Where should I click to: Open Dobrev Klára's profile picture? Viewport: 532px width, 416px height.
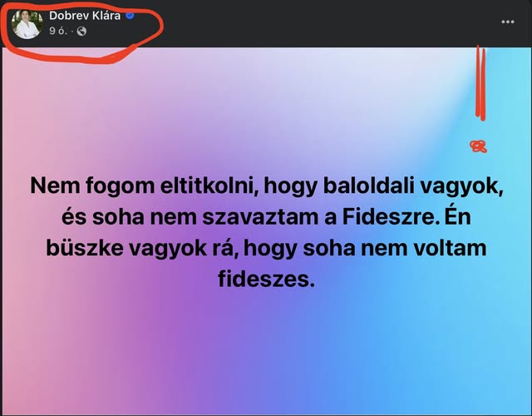tap(27, 24)
